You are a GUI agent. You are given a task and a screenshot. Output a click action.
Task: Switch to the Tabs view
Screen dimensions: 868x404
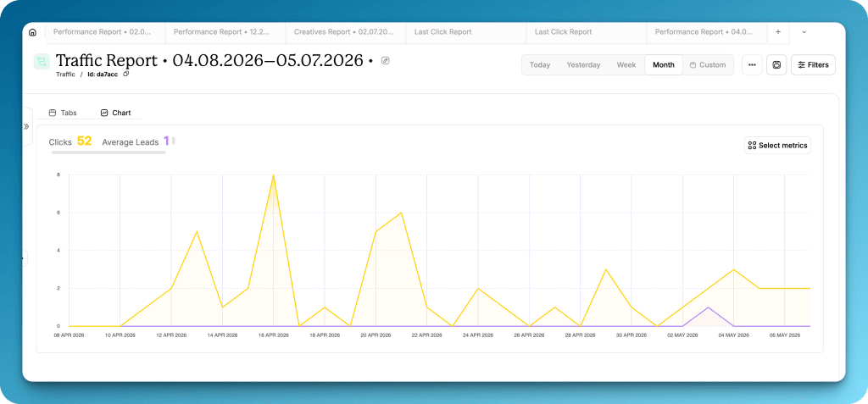[63, 113]
